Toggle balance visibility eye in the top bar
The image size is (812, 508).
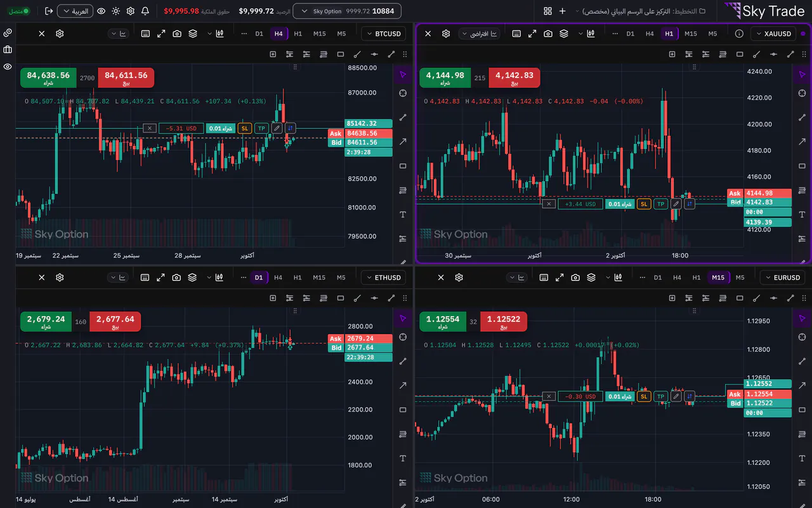(101, 11)
